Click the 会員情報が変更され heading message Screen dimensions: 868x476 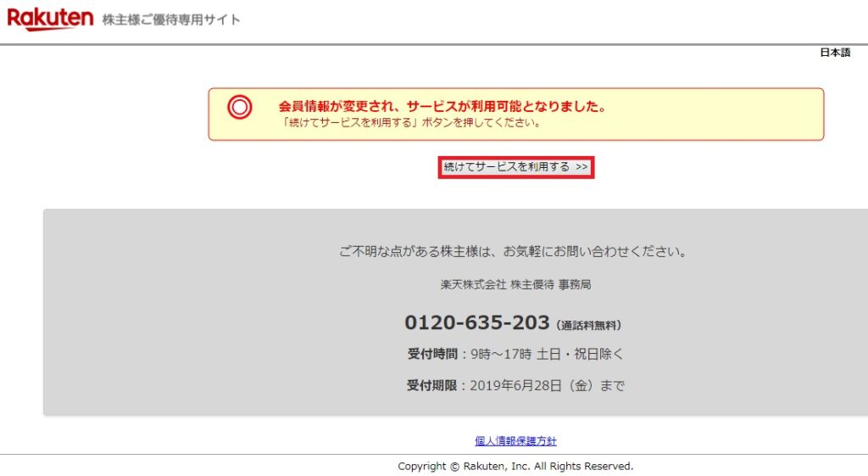(442, 106)
